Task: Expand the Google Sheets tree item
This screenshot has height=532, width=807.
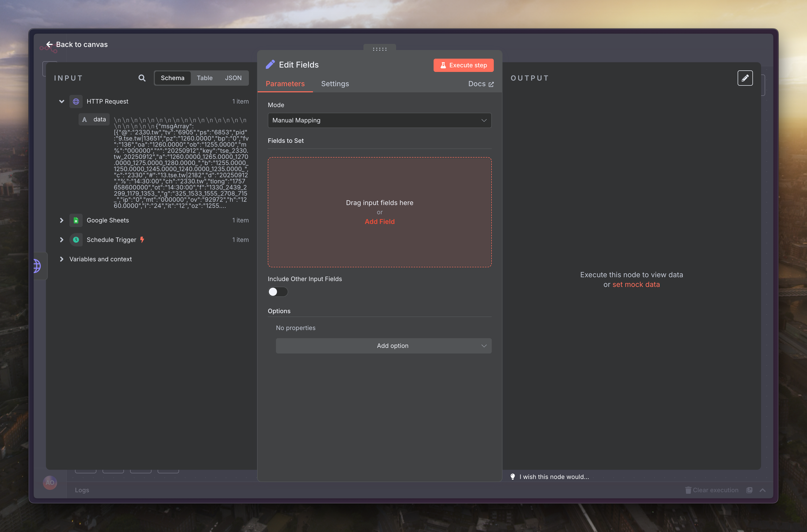Action: (x=61, y=220)
